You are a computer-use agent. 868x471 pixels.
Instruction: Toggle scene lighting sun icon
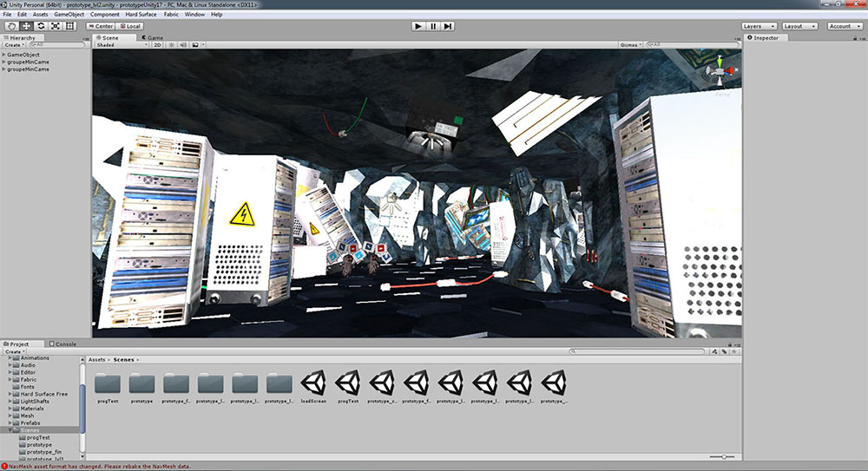(x=170, y=44)
